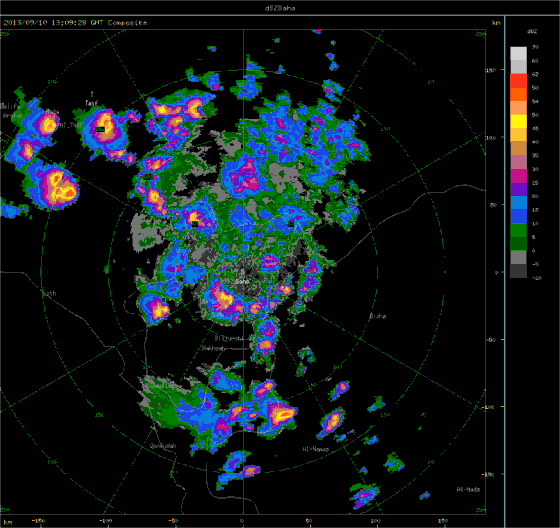Click the Al-Namas town label
The width and height of the screenshot is (560, 528).
(316, 449)
